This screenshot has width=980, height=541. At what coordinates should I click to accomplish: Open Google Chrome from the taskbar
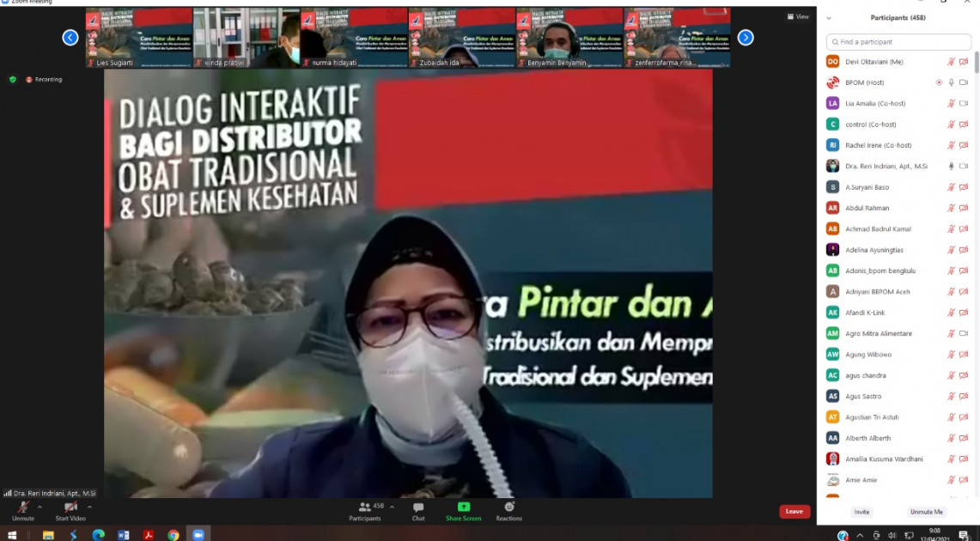click(x=173, y=534)
